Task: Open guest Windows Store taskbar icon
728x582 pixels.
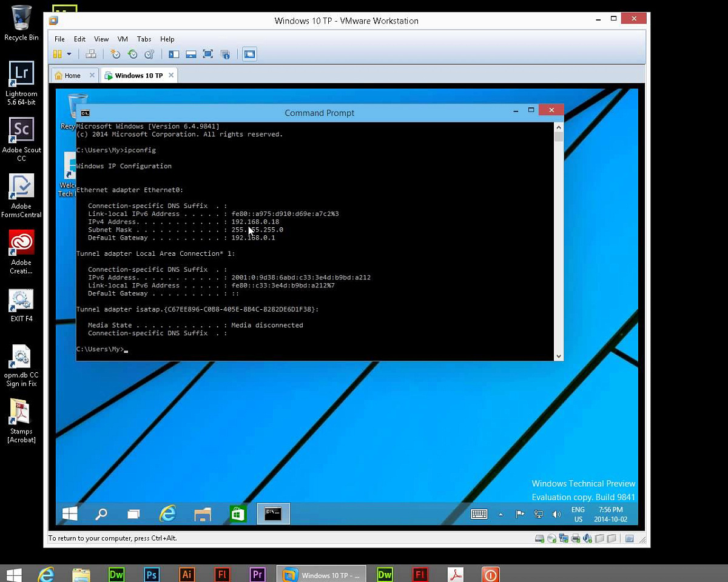Action: [x=238, y=514]
